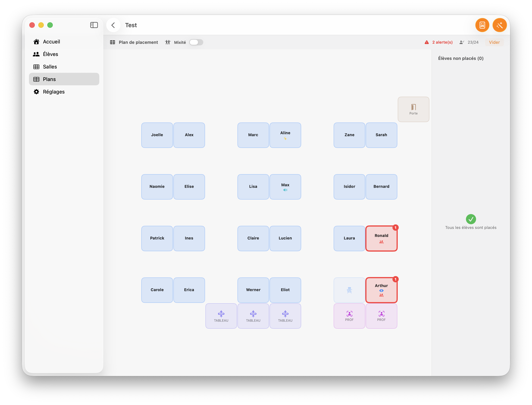
Task: Select Marc's seat
Action: (253, 135)
